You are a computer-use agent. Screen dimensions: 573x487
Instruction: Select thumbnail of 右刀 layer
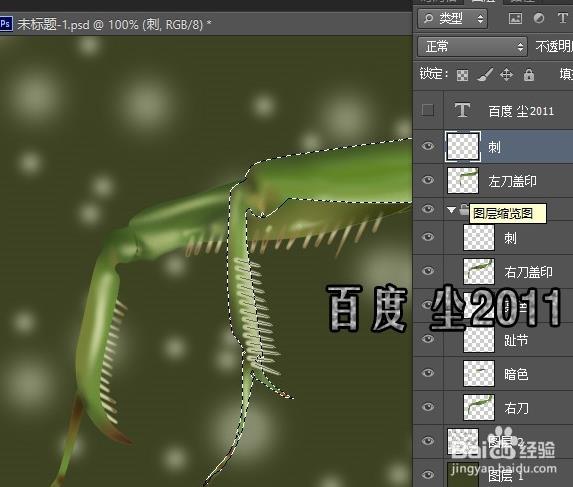click(x=479, y=407)
